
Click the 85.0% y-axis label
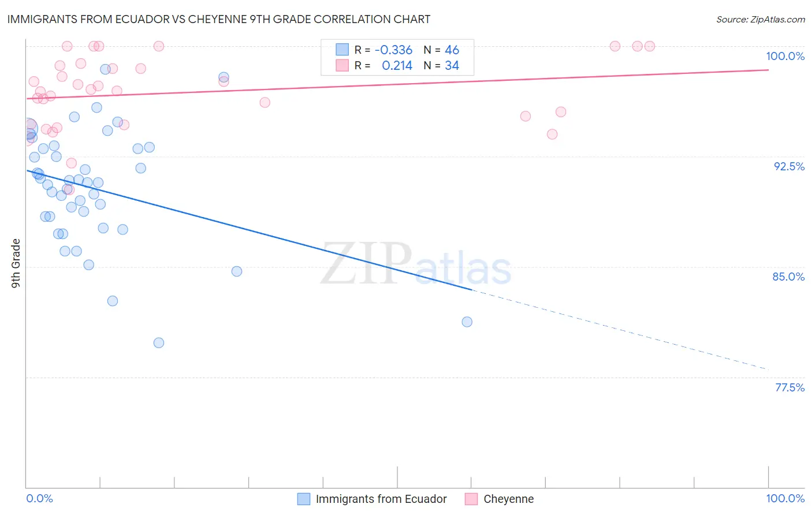[x=788, y=277]
